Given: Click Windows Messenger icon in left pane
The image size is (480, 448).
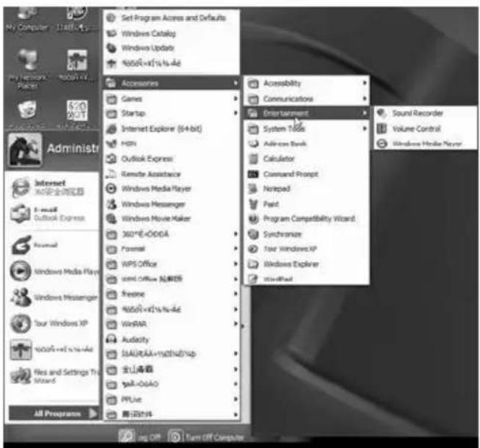Looking at the screenshot, I should point(21,297).
